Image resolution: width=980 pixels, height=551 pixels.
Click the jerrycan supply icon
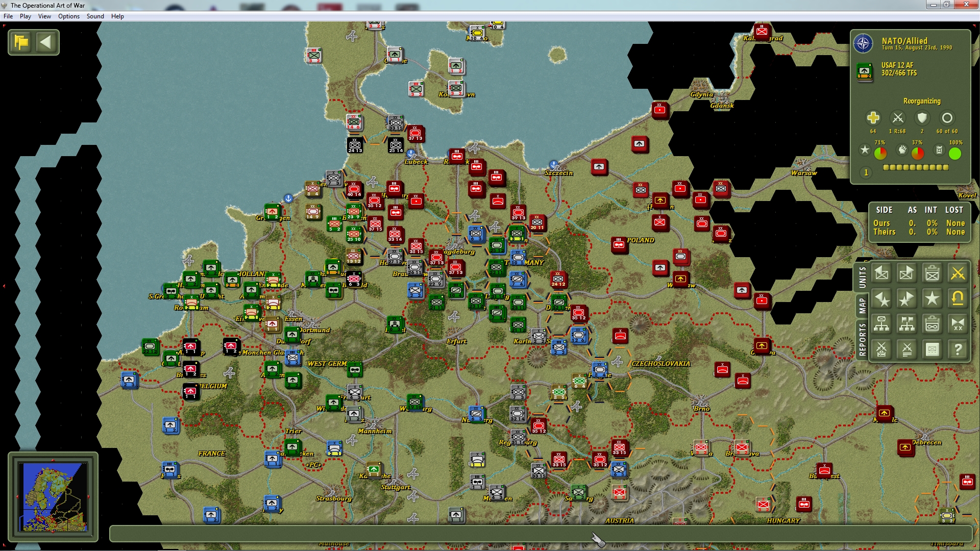pyautogui.click(x=939, y=150)
